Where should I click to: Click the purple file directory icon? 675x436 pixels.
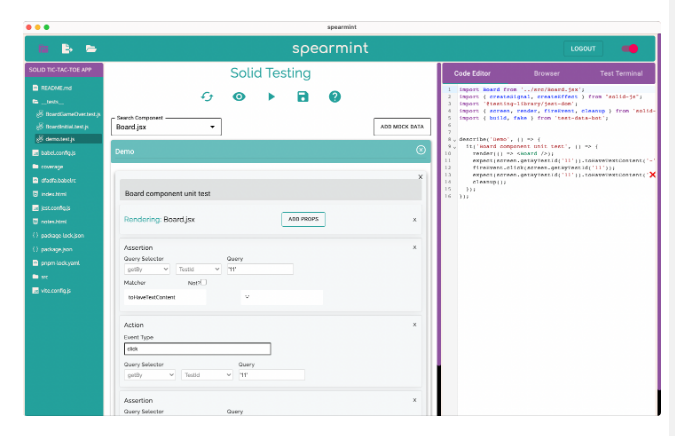pos(43,49)
